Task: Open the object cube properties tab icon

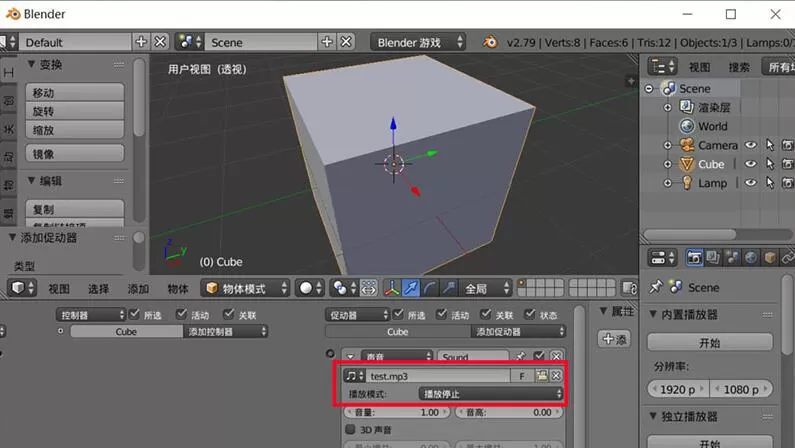Action: click(x=770, y=258)
